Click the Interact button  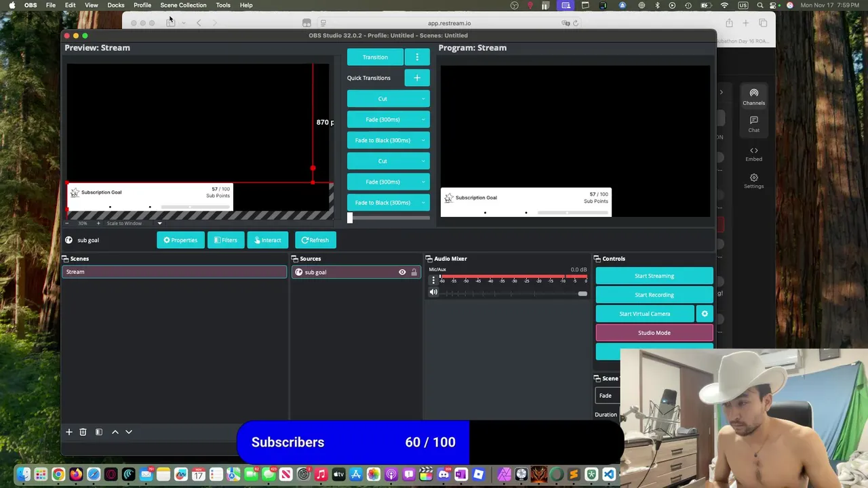point(267,240)
